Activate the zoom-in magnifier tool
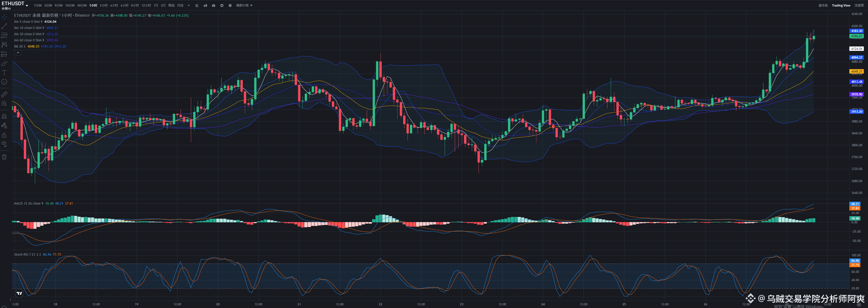 (4, 104)
